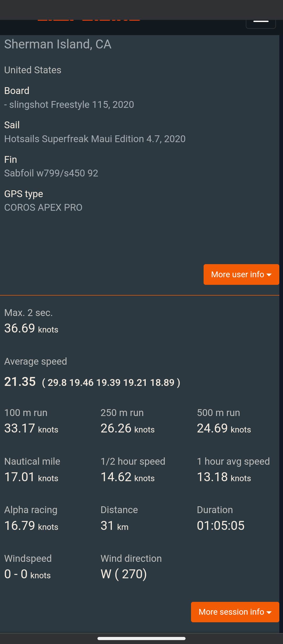
Task: Click the Average speed reading 21.35
Action: point(20,382)
